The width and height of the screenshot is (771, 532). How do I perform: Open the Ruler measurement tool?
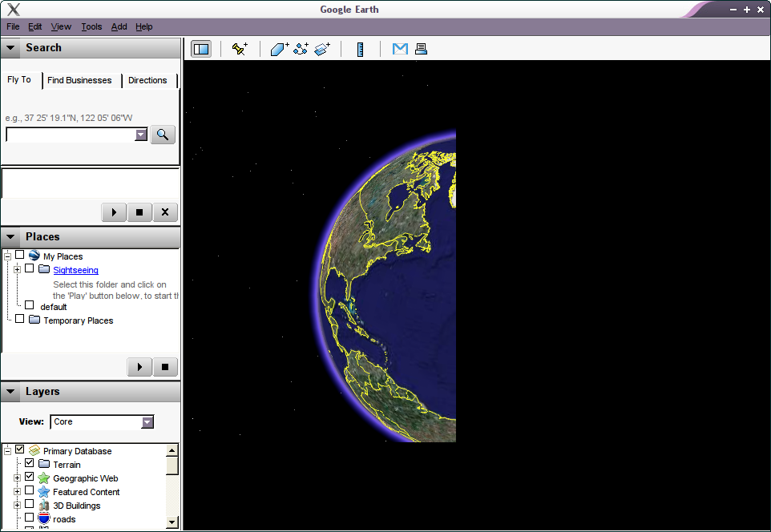[361, 49]
